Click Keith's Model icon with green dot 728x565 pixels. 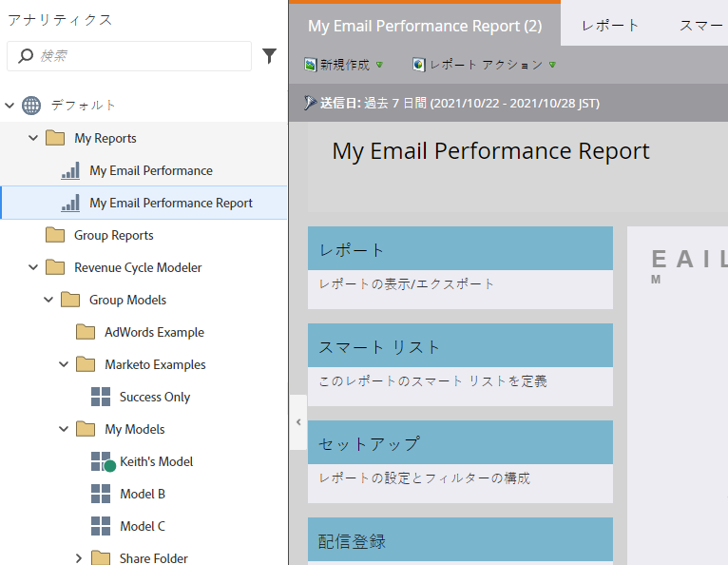[103, 461]
